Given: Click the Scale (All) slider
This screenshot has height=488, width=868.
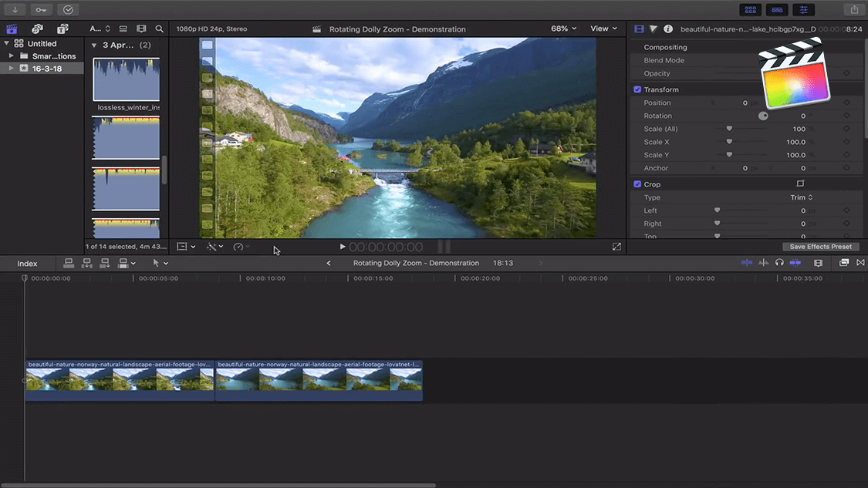Looking at the screenshot, I should pyautogui.click(x=729, y=129).
